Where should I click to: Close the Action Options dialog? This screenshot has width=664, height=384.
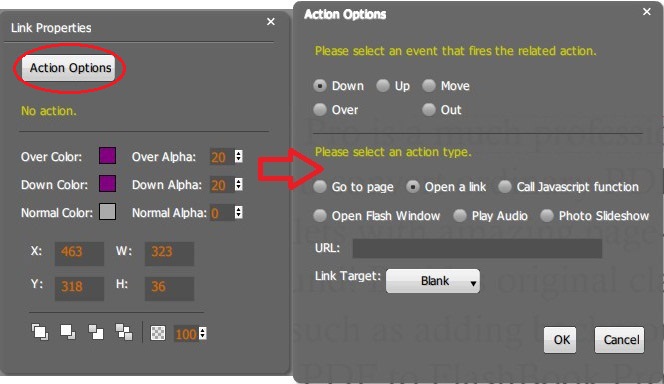tap(647, 12)
